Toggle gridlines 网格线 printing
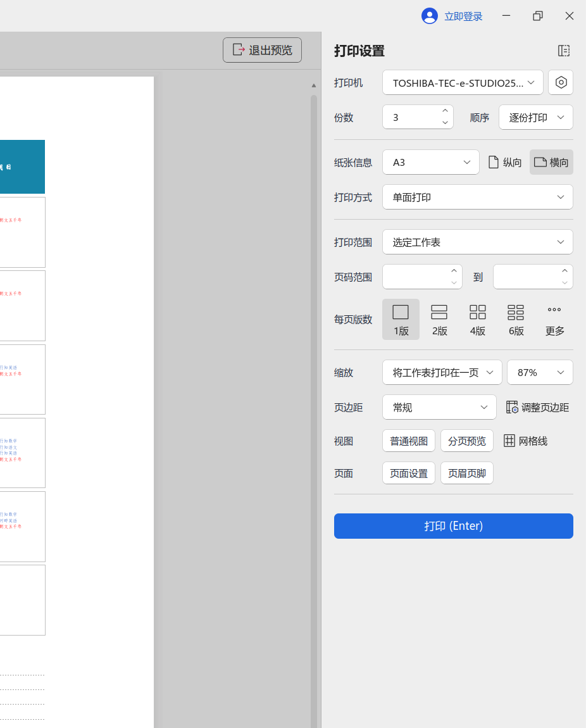This screenshot has height=728, width=586. pyautogui.click(x=526, y=441)
